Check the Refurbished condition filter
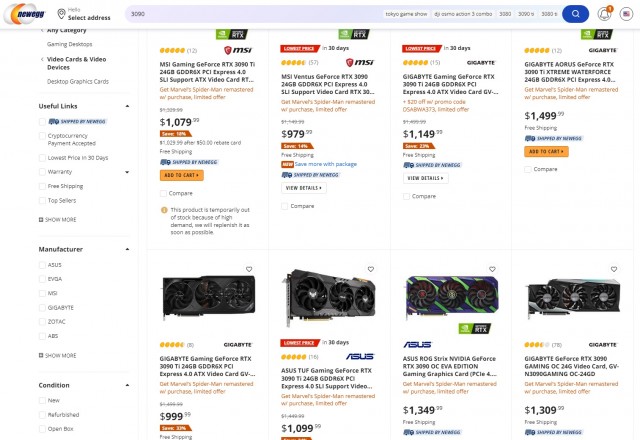 click(42, 415)
